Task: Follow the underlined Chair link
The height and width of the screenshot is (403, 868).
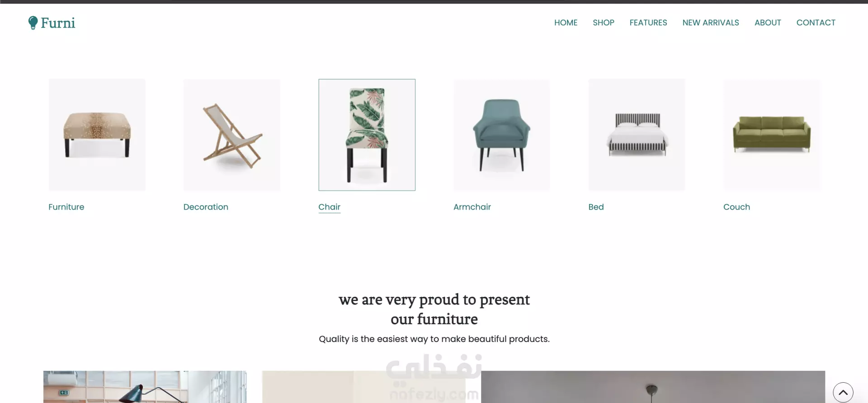Action: point(329,207)
